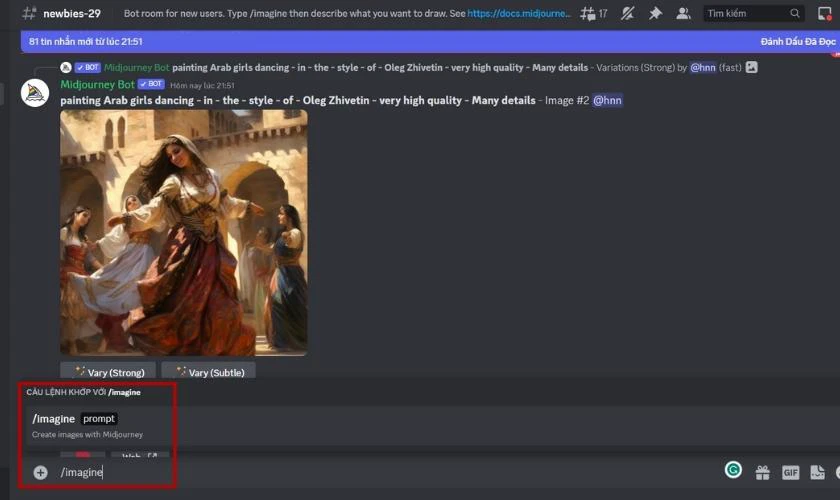This screenshot has width=840, height=500.
Task: Open the Threads icon showing 17
Action: (594, 13)
